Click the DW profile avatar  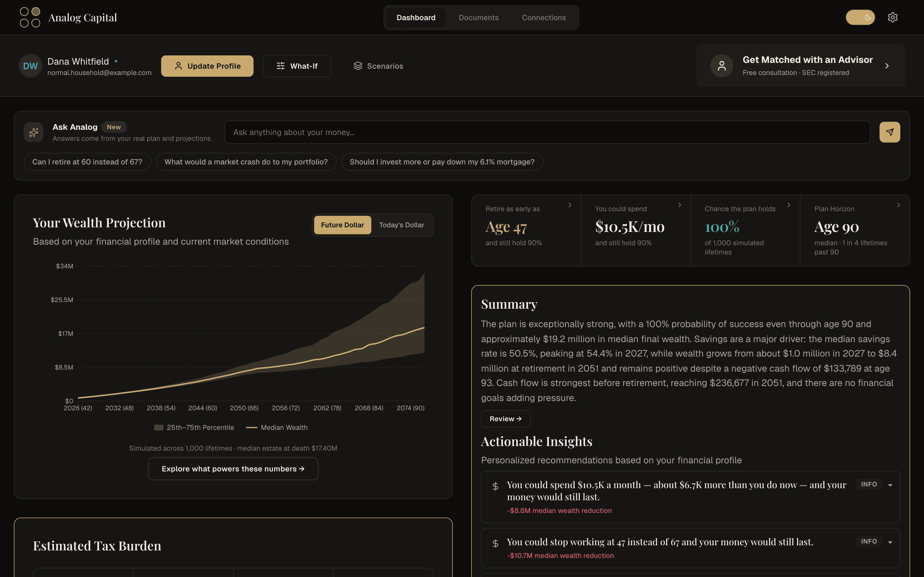point(31,66)
